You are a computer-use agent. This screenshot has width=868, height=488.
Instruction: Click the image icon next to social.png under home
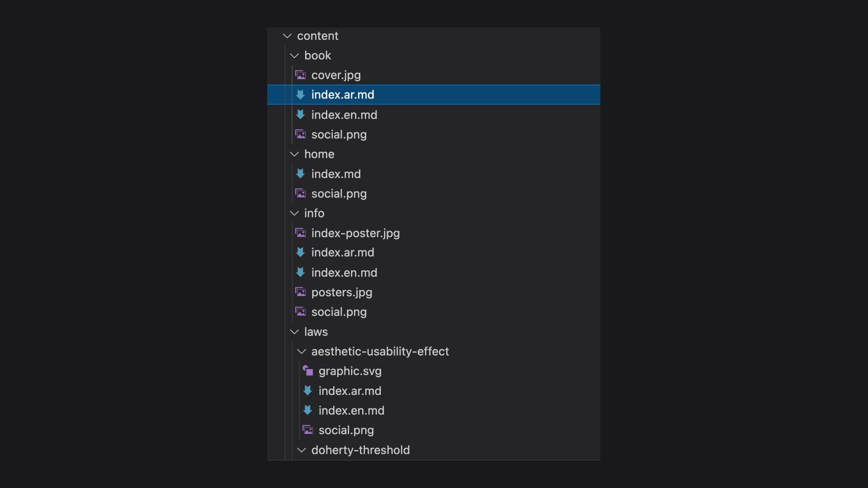(x=301, y=193)
